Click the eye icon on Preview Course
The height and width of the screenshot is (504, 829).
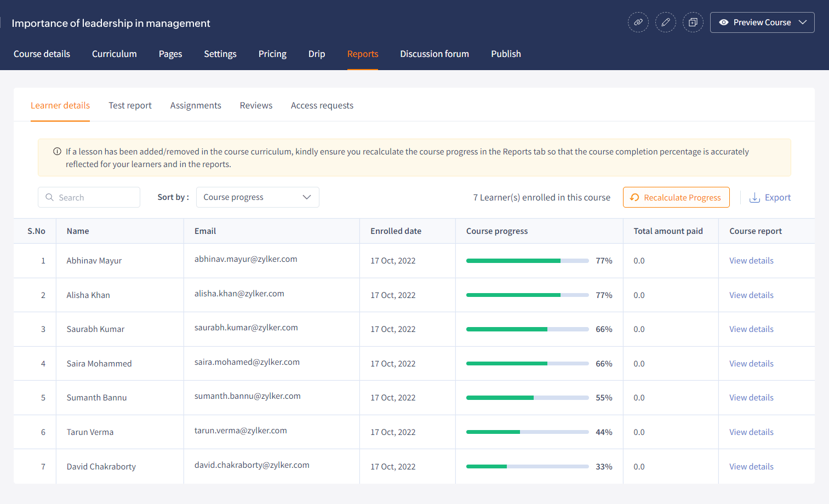[724, 22]
